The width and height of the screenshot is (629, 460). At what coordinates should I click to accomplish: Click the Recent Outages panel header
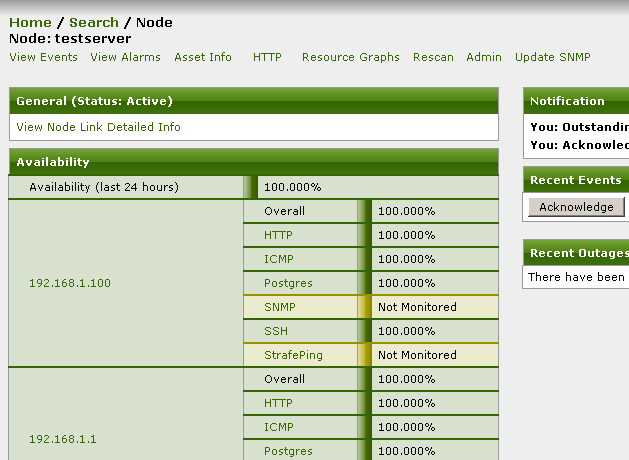coord(576,253)
